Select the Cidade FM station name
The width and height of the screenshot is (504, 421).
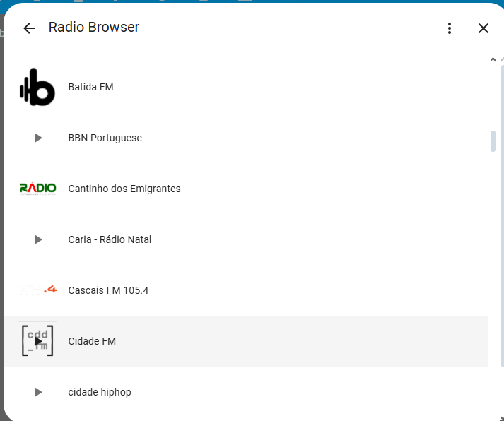[x=92, y=341]
